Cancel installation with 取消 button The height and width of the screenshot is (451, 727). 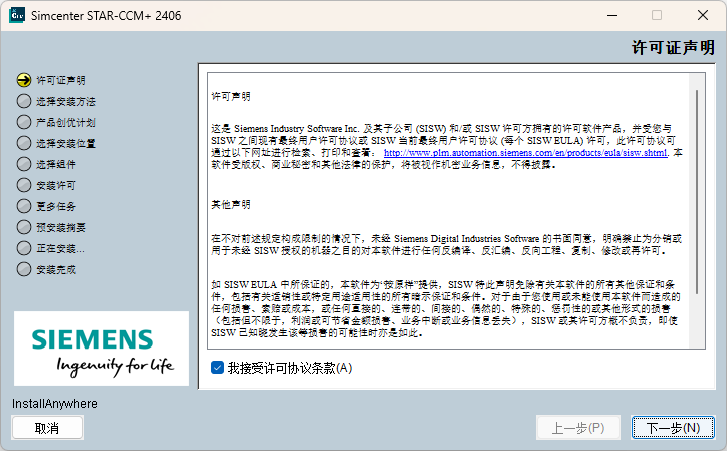[x=47, y=427]
